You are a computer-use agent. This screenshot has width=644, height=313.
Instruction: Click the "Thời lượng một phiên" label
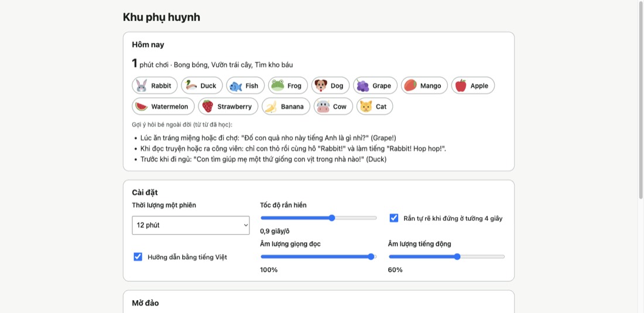click(164, 205)
